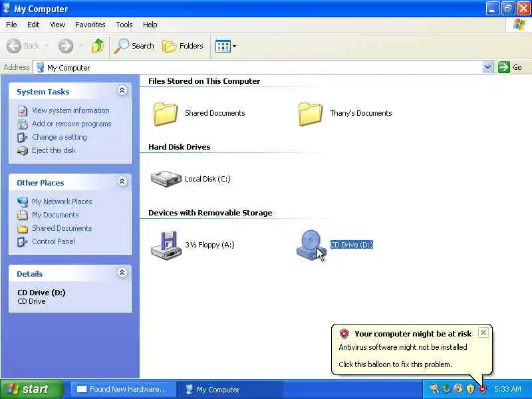Click the Eject this disk icon
This screenshot has height=399, width=532.
click(x=23, y=151)
